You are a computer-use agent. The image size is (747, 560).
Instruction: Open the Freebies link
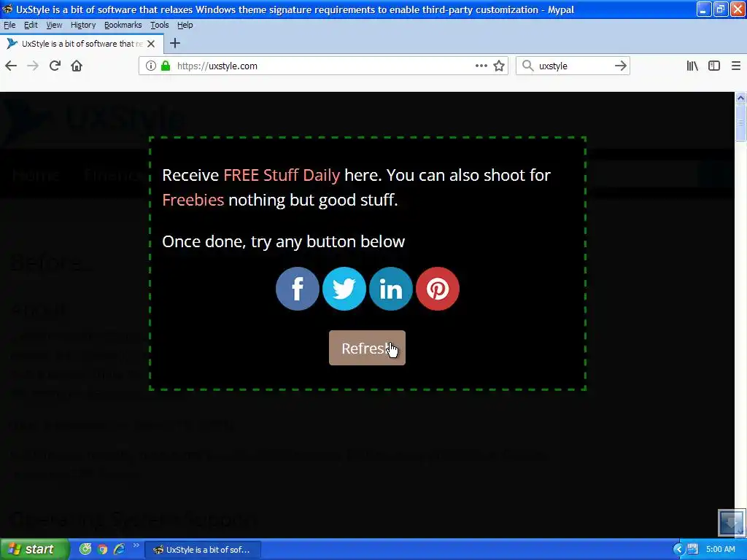coord(193,200)
